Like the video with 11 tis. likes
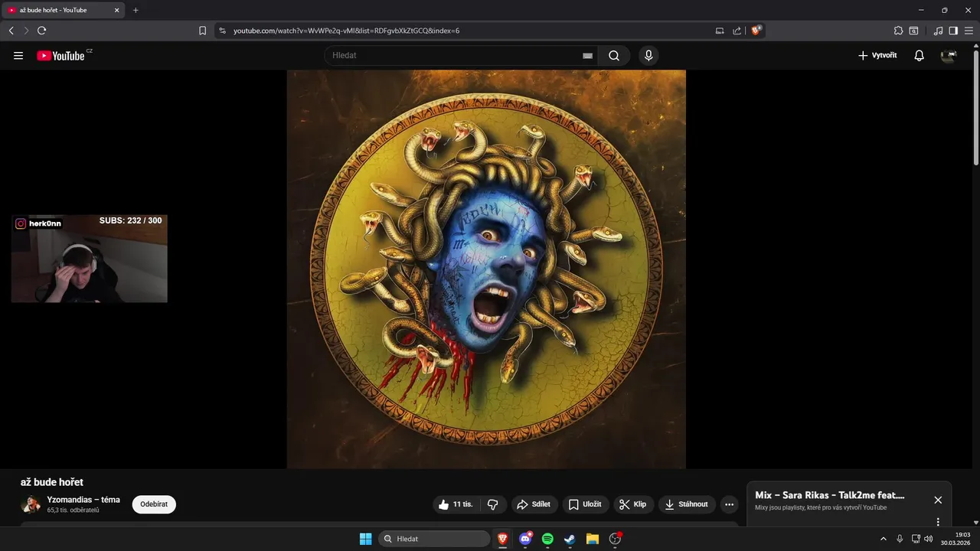Image resolution: width=980 pixels, height=551 pixels. pos(456,504)
